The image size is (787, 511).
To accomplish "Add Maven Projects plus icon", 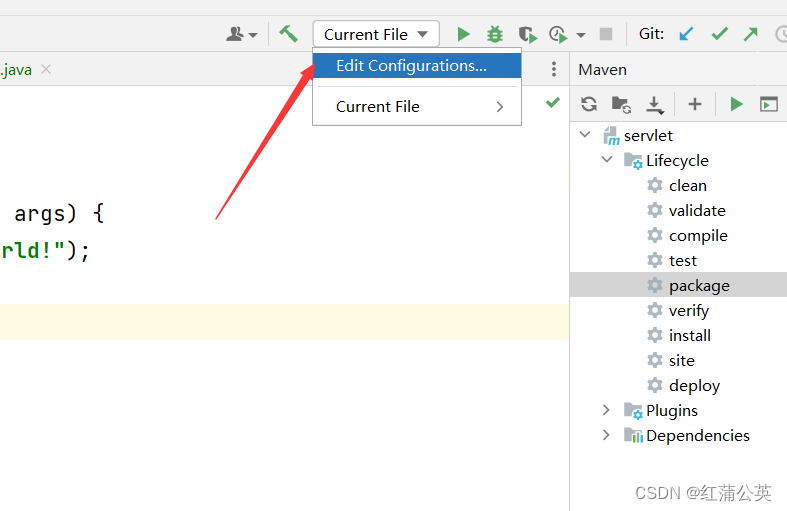I will [x=695, y=104].
